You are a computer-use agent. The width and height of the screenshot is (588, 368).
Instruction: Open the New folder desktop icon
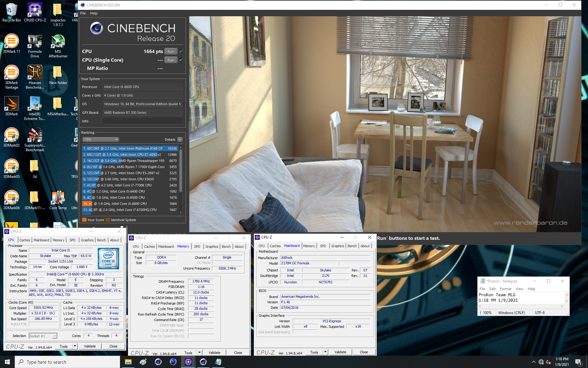click(58, 75)
